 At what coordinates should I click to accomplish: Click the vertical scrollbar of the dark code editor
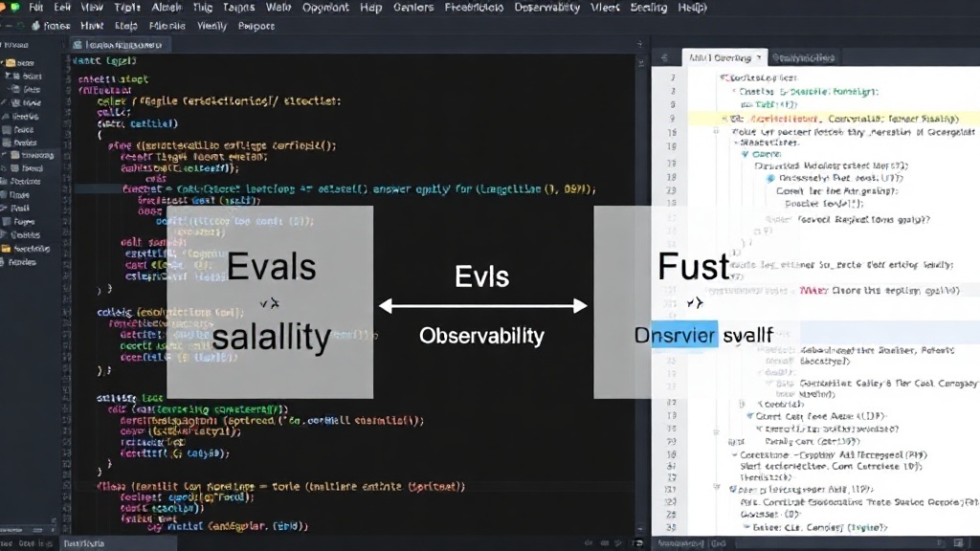tap(640, 294)
